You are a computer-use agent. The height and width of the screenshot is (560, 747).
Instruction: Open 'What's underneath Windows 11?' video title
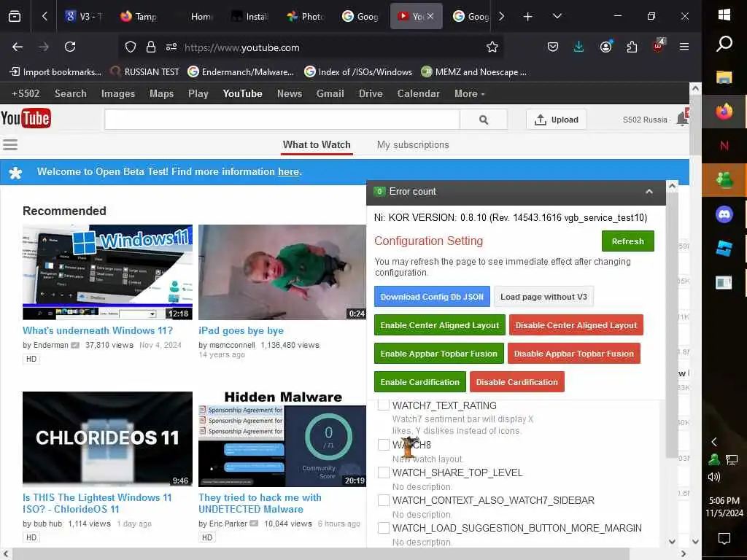98,330
